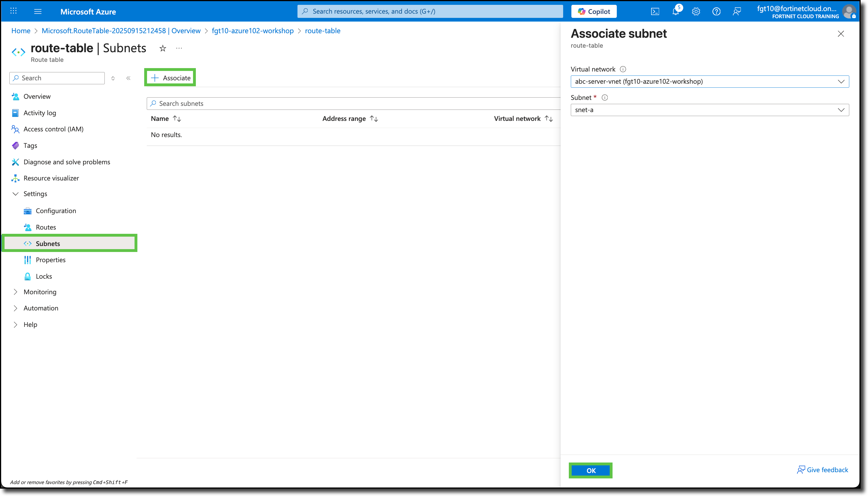Open the portal hamburger menu

[37, 11]
